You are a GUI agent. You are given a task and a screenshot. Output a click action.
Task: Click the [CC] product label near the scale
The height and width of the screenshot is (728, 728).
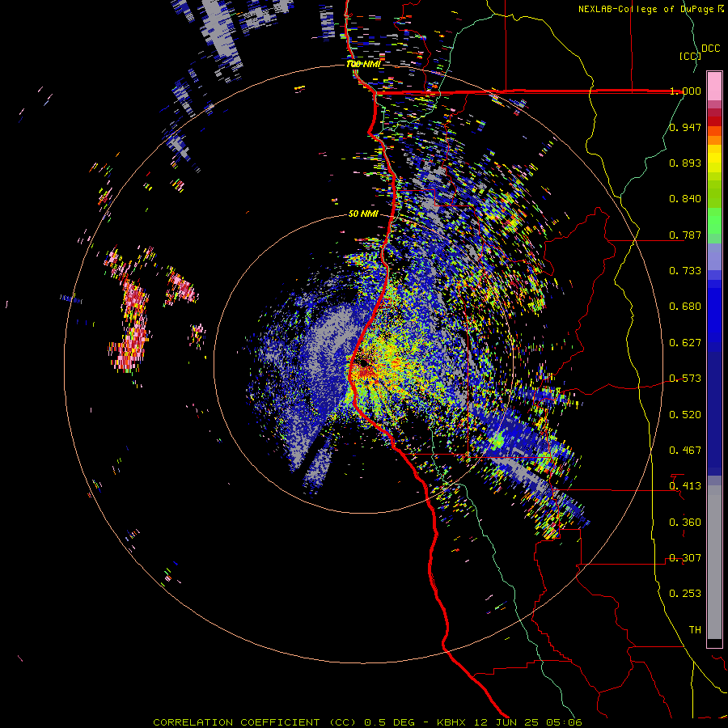click(689, 56)
